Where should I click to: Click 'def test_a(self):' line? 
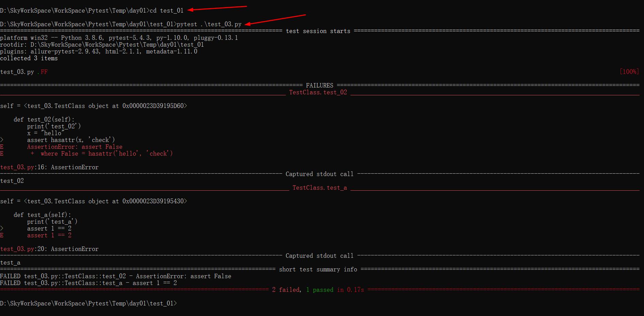[42, 215]
